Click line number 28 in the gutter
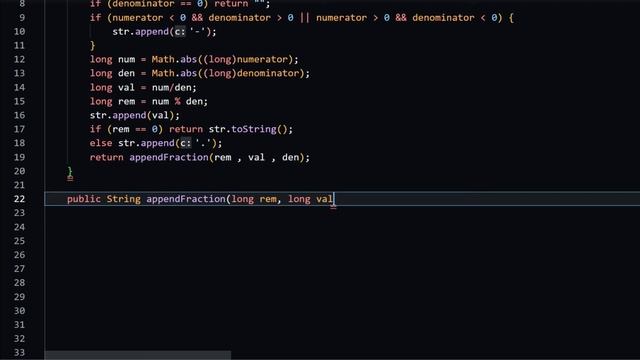This screenshot has width=640, height=360. click(x=19, y=282)
